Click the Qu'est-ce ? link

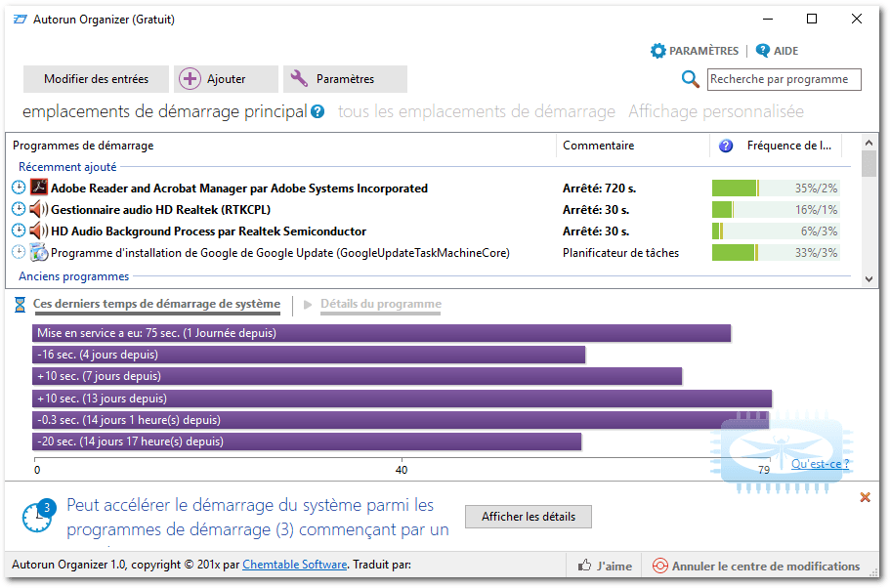click(821, 464)
